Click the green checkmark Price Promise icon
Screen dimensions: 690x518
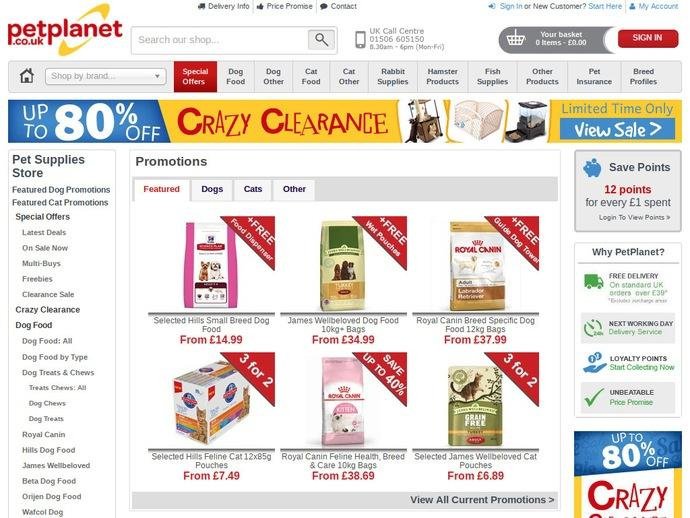[x=593, y=397]
